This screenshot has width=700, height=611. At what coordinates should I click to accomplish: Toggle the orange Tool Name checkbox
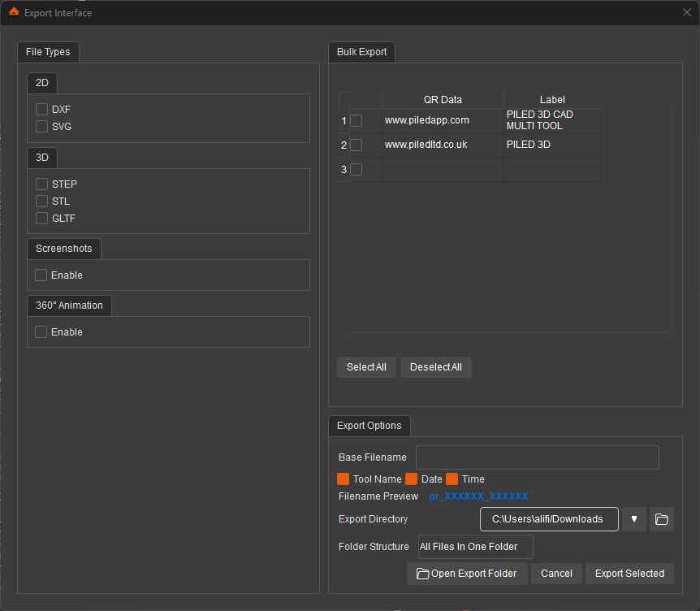344,479
